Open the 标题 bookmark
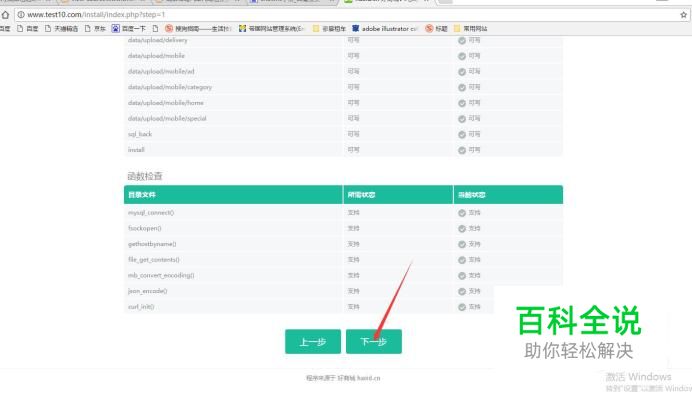 click(x=436, y=29)
